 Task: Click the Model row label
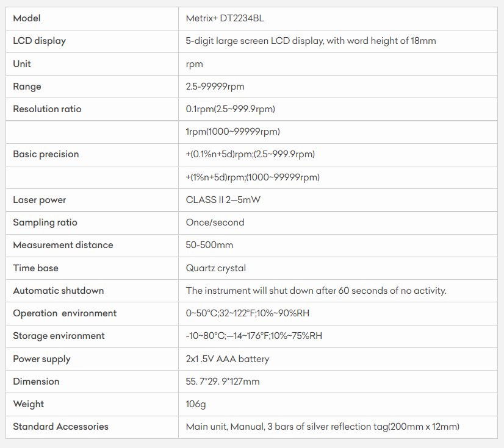(x=27, y=18)
